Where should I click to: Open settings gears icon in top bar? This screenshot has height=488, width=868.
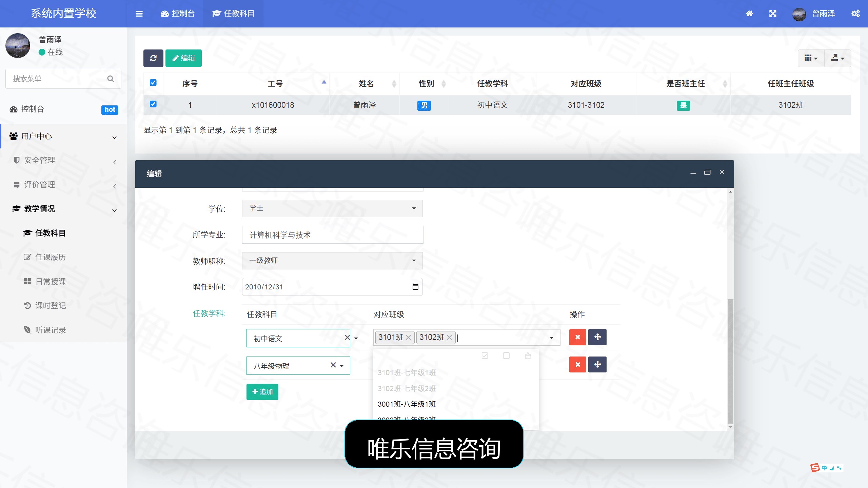point(856,14)
